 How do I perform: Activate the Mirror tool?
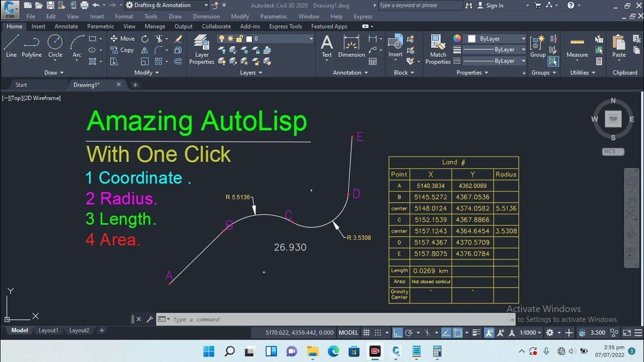(x=145, y=50)
